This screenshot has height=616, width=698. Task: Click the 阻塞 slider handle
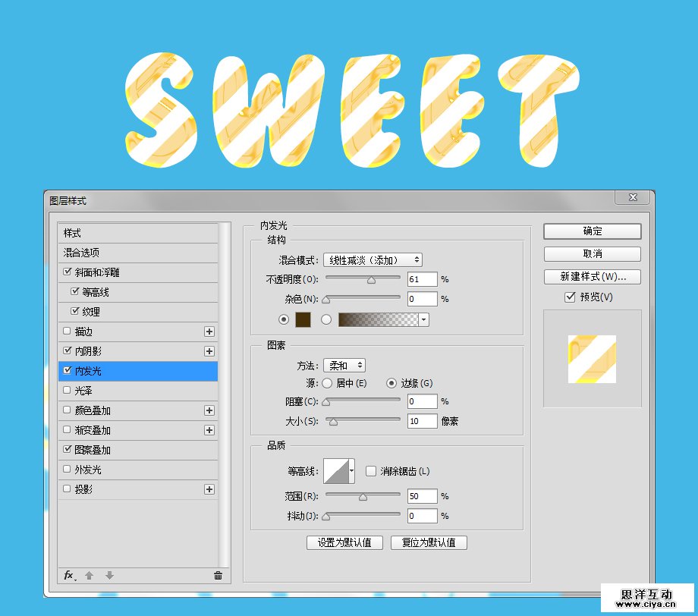point(326,402)
